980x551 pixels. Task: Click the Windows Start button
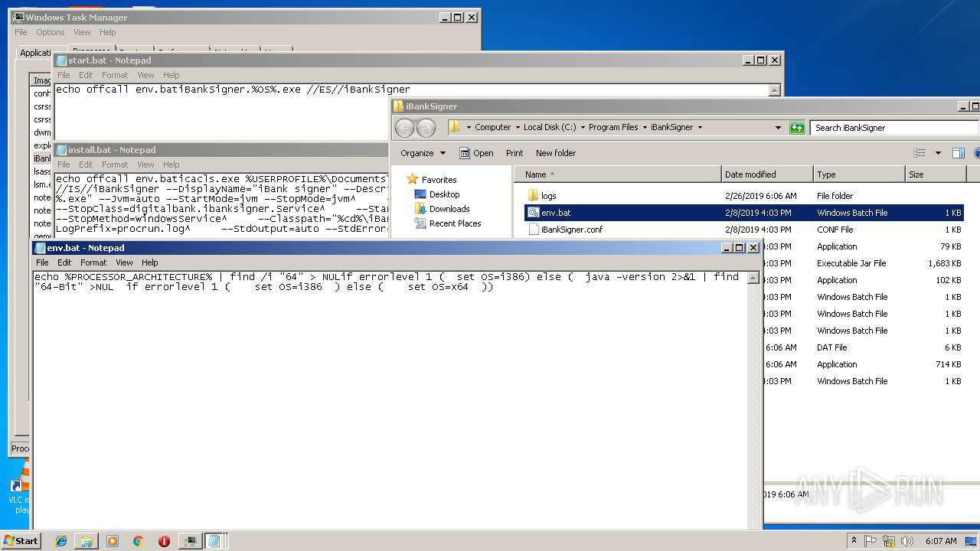pyautogui.click(x=21, y=540)
